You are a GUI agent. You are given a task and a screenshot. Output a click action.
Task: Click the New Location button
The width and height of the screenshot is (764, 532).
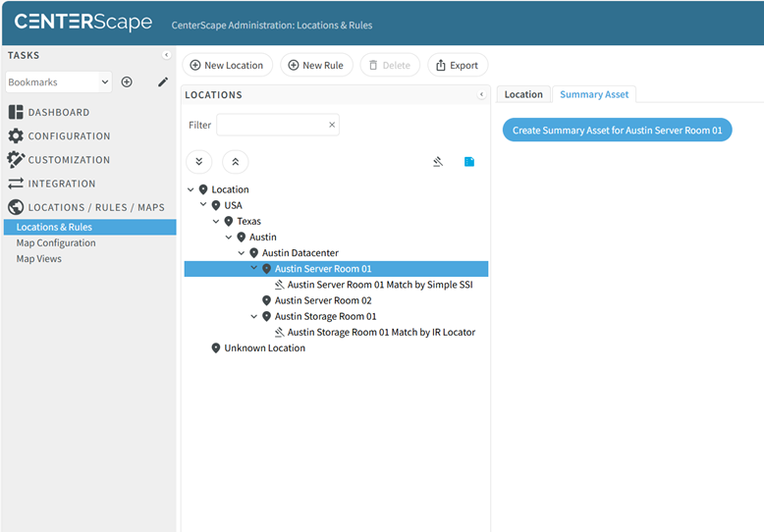pyautogui.click(x=227, y=66)
